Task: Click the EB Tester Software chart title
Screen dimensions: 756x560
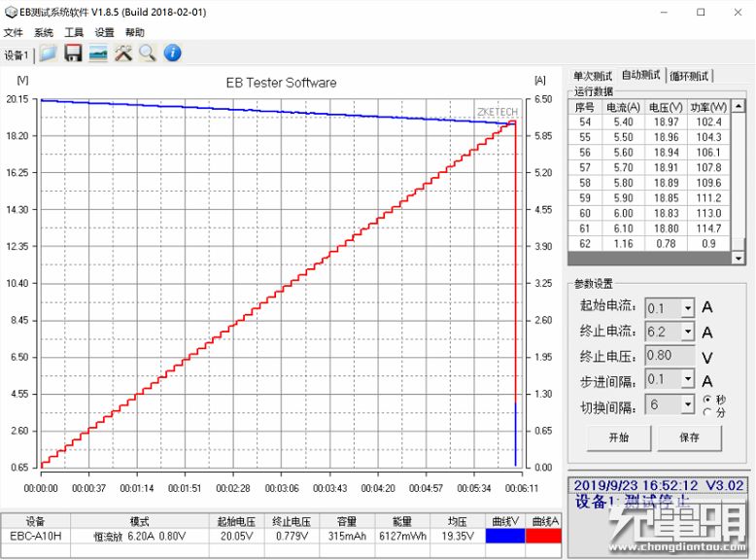Action: [281, 83]
